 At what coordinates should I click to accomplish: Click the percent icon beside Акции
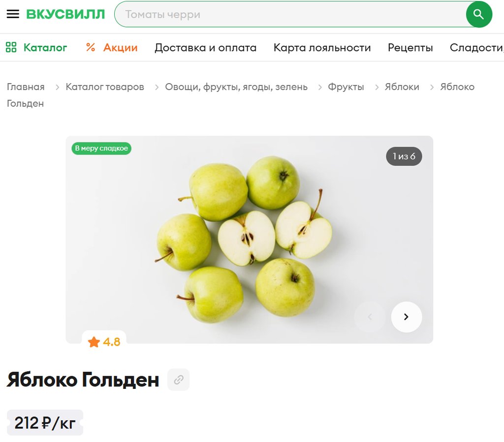(x=91, y=48)
